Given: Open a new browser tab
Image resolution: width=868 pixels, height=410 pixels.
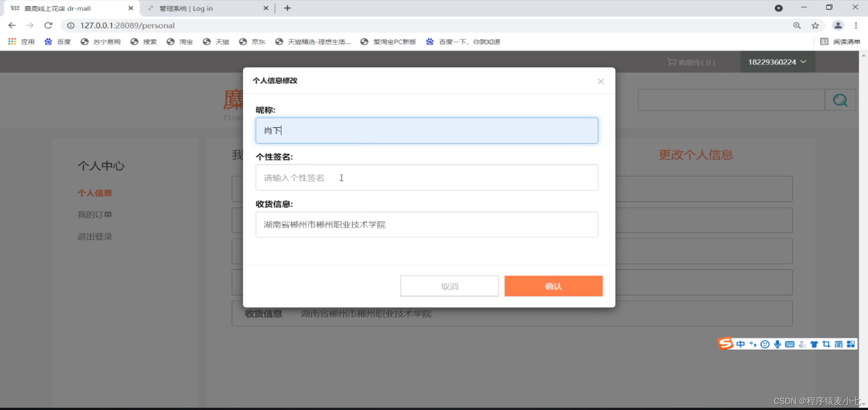Looking at the screenshot, I should 288,8.
